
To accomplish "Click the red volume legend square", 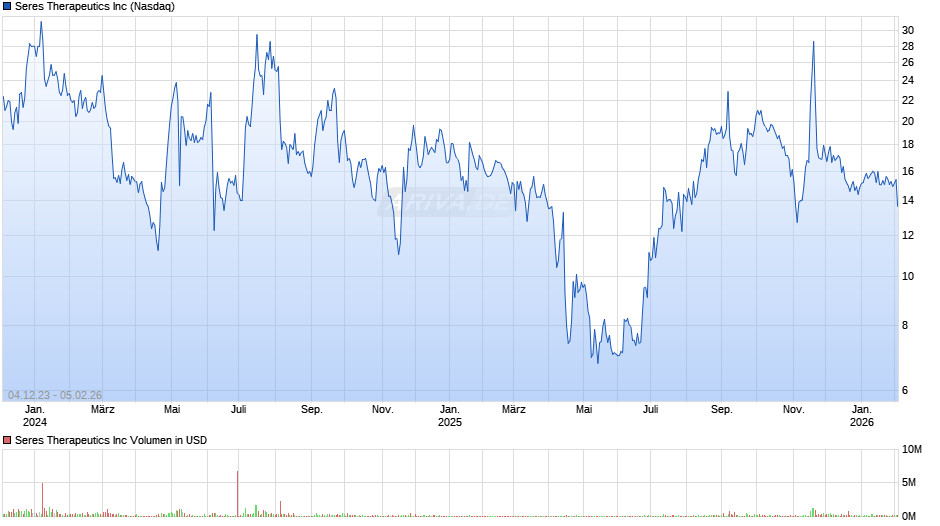I will [x=7, y=440].
